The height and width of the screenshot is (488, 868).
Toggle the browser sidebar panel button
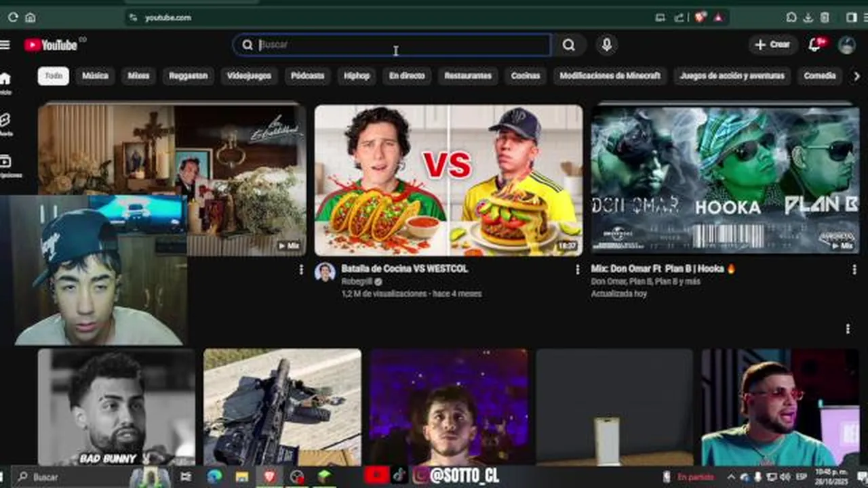pos(852,18)
